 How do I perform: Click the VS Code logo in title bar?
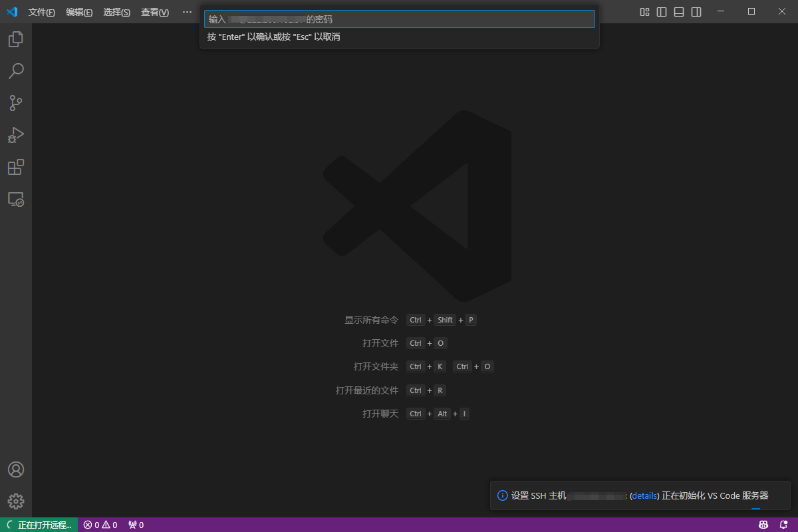pos(12,11)
